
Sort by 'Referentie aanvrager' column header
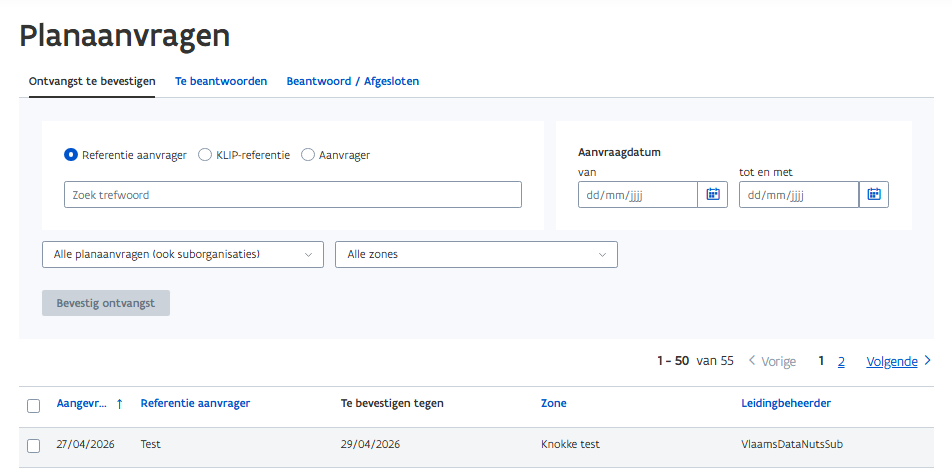pyautogui.click(x=195, y=403)
